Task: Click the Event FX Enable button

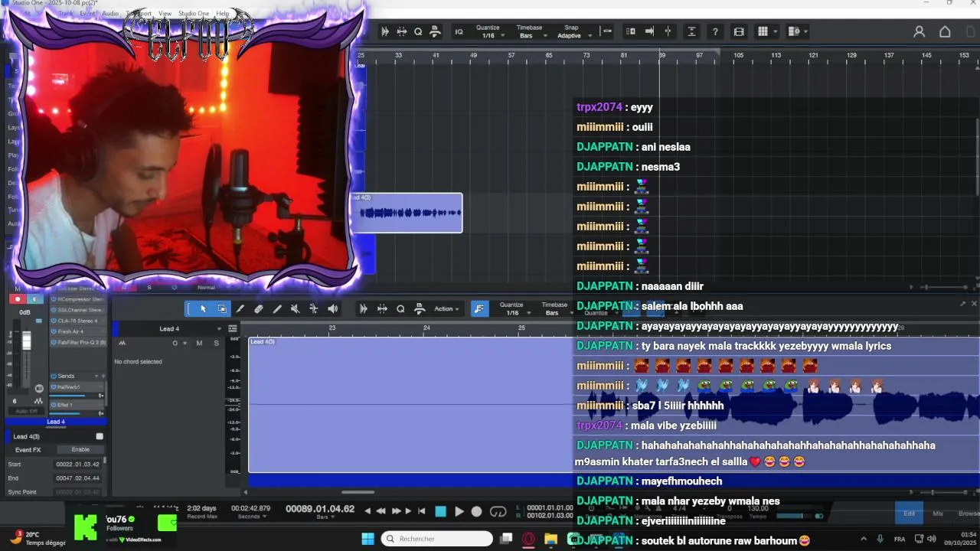Action: pos(80,449)
